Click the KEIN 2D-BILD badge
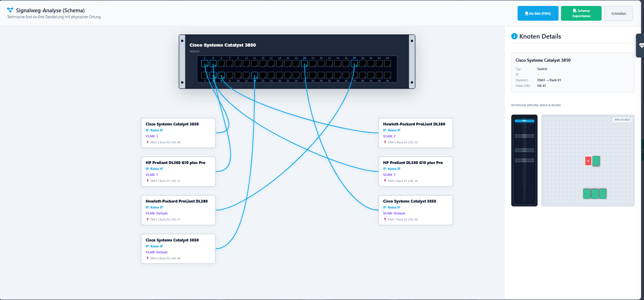Image resolution: width=644 pixels, height=300 pixels. 622,120
